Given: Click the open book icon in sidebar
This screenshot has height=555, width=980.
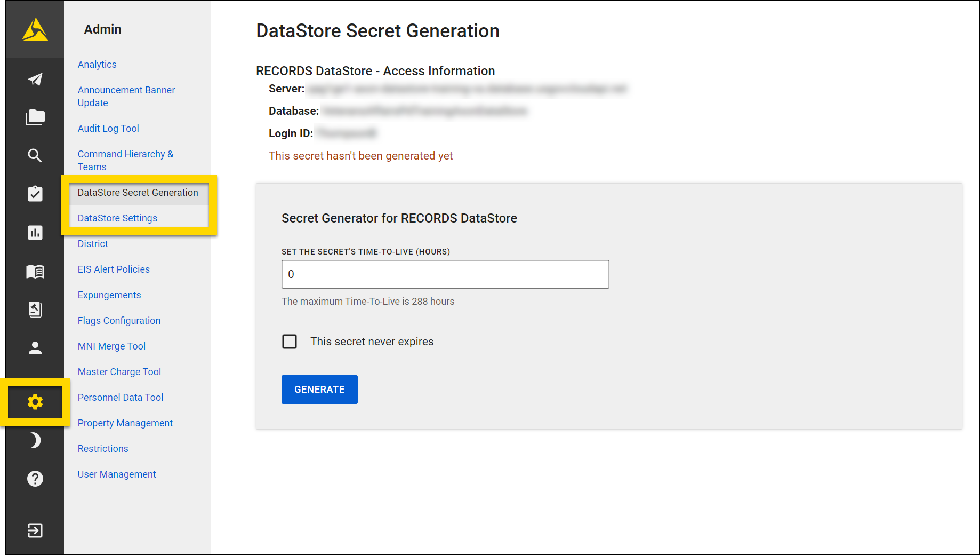Looking at the screenshot, I should [x=35, y=272].
